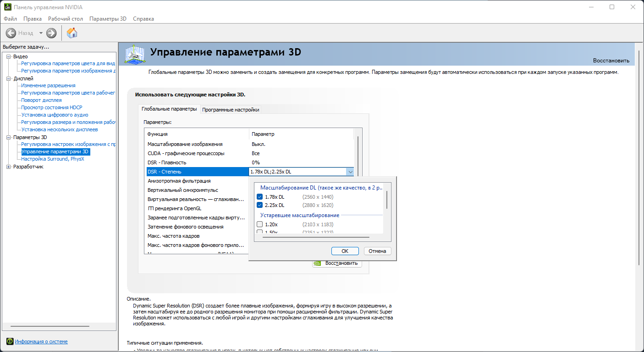644x352 pixels.
Task: Switch to Глобальные параметры tab
Action: coord(170,109)
